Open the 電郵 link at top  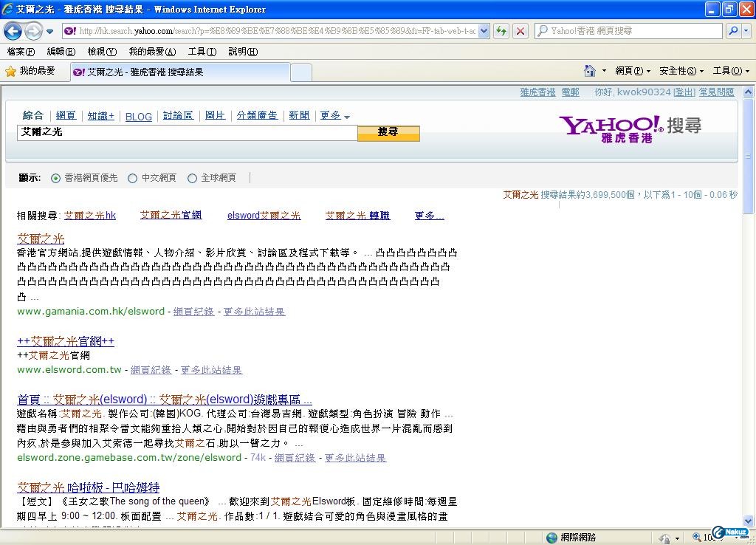(x=571, y=92)
